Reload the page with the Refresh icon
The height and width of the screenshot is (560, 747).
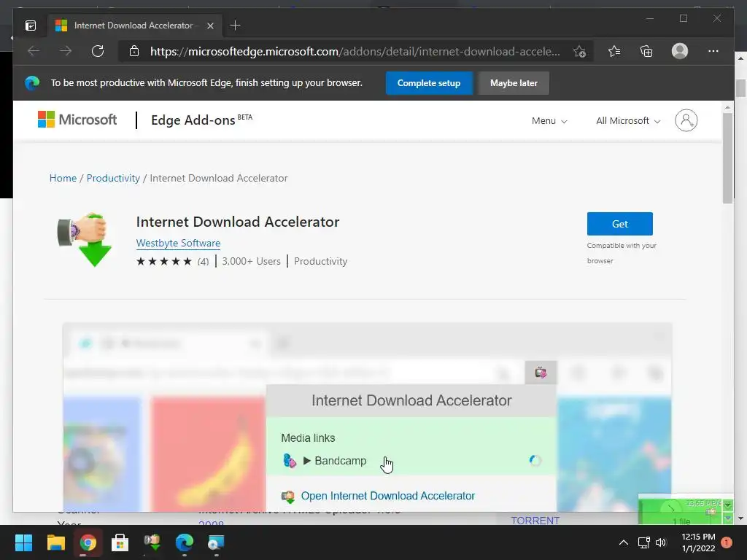[x=98, y=51]
